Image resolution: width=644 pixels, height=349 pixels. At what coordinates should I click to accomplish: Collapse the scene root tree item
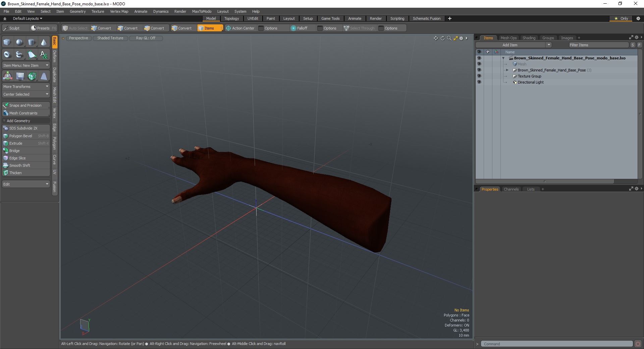coord(503,58)
